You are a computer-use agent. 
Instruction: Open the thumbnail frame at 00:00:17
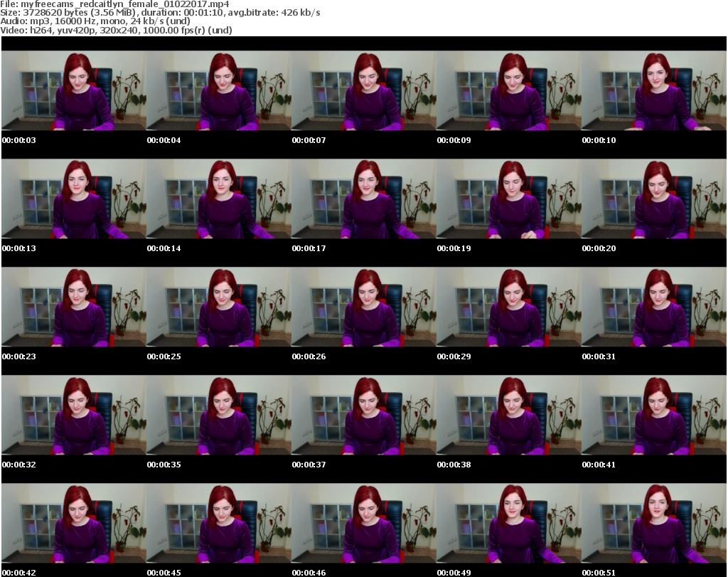pyautogui.click(x=364, y=198)
